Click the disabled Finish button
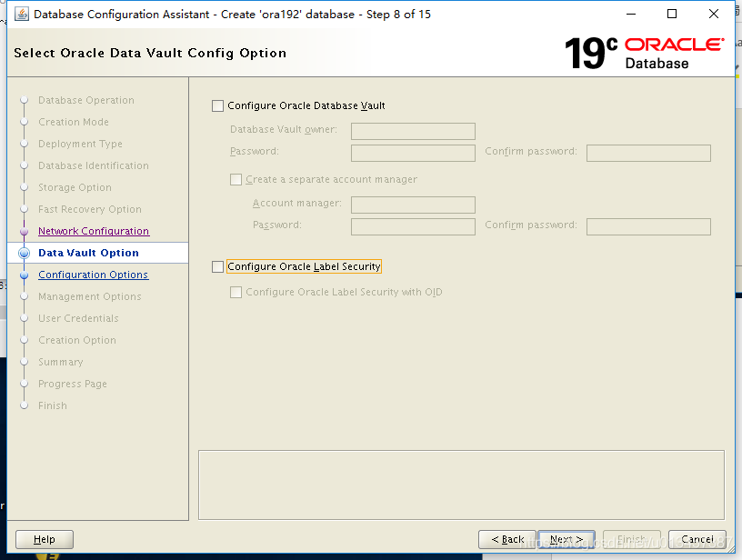 pos(632,539)
